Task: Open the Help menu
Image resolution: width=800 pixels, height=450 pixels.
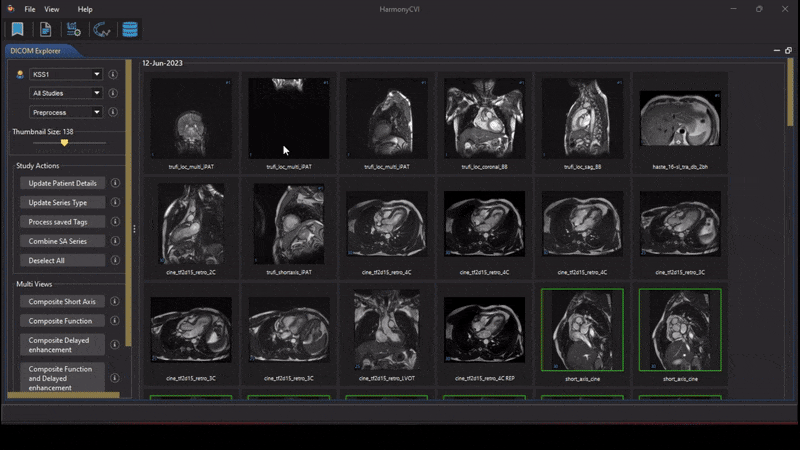Action: click(x=85, y=9)
